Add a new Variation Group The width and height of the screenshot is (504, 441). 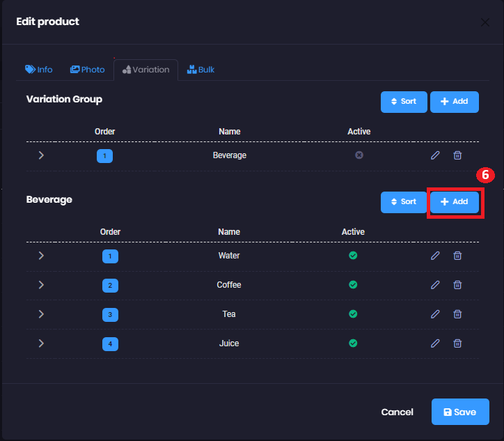454,102
